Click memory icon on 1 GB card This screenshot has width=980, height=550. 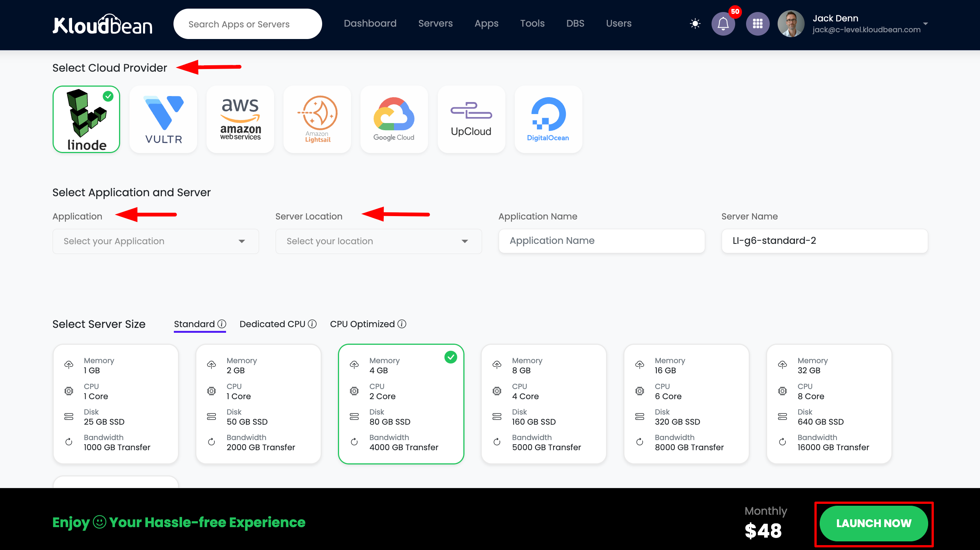coord(68,365)
